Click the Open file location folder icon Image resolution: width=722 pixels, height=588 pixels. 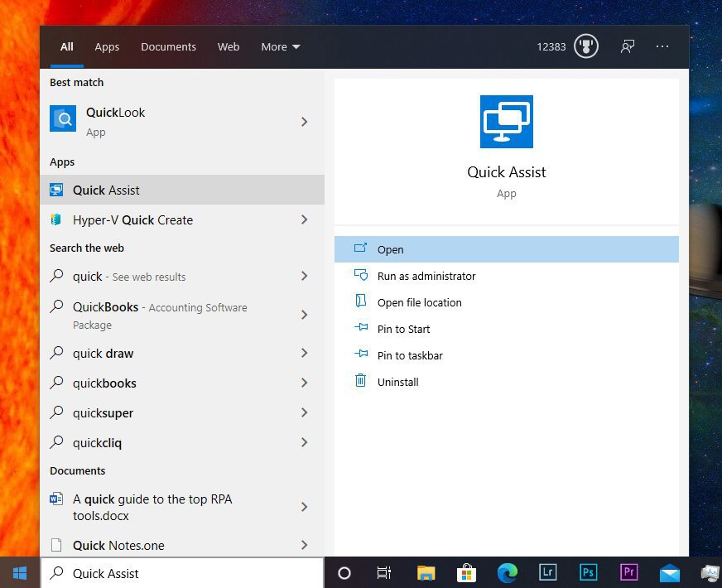point(360,301)
